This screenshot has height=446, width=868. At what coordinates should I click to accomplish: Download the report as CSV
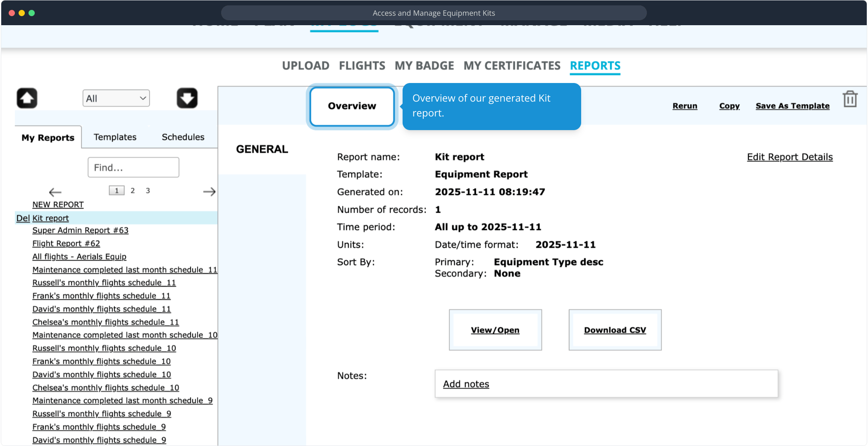615,330
